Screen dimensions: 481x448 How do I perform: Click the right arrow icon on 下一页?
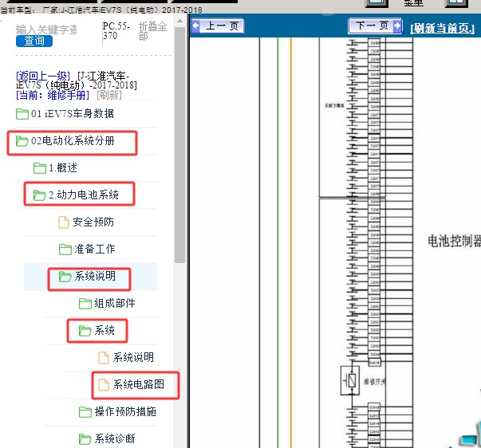(x=397, y=26)
